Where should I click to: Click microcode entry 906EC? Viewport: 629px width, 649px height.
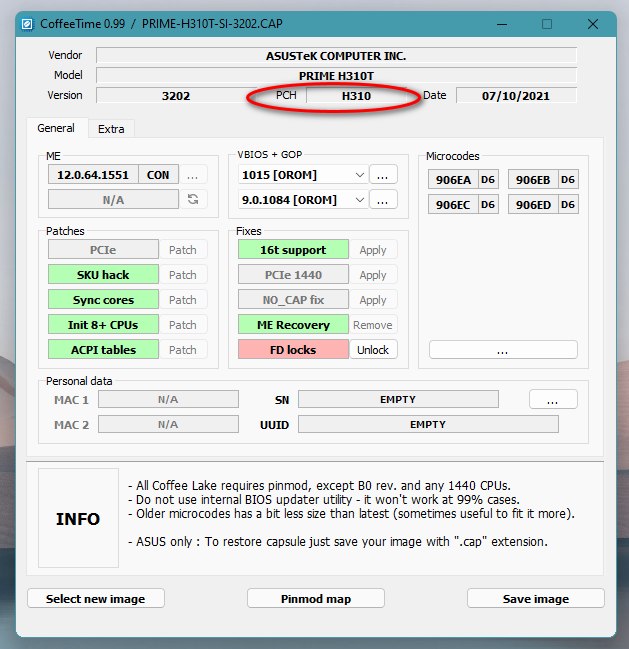coord(453,204)
